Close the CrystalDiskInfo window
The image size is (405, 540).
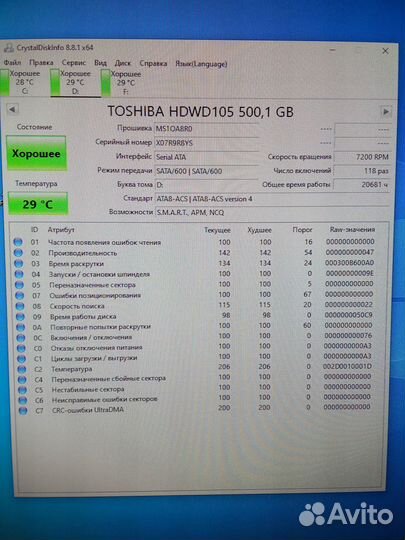(x=385, y=51)
